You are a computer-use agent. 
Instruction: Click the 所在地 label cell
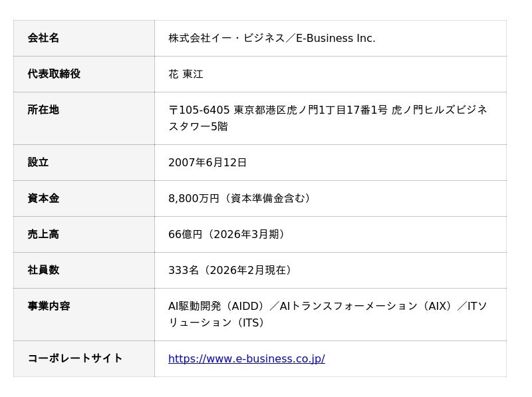(84, 118)
